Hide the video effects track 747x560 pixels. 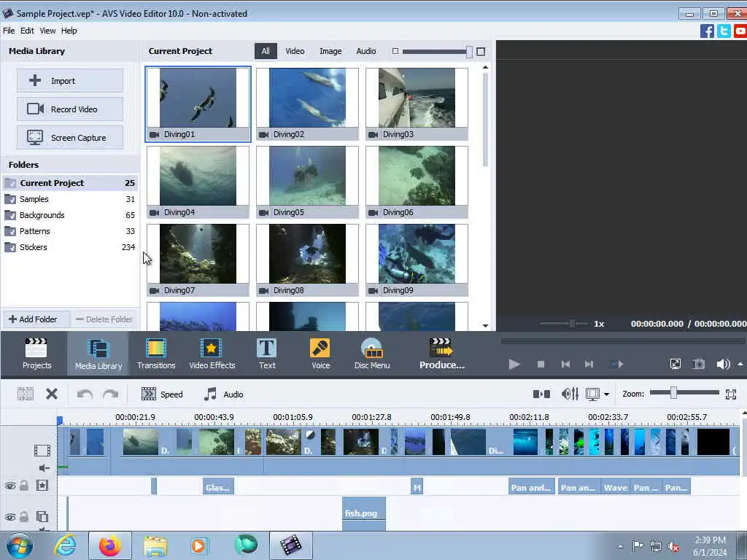(10, 486)
